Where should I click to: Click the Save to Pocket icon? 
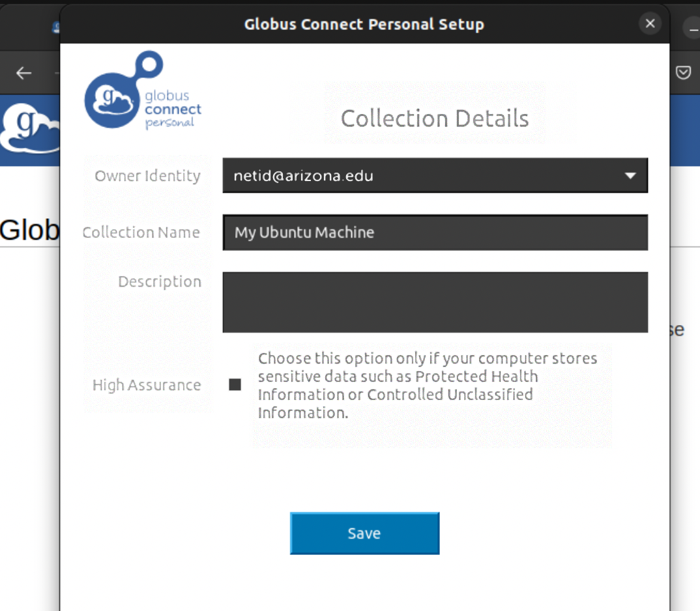pyautogui.click(x=683, y=72)
